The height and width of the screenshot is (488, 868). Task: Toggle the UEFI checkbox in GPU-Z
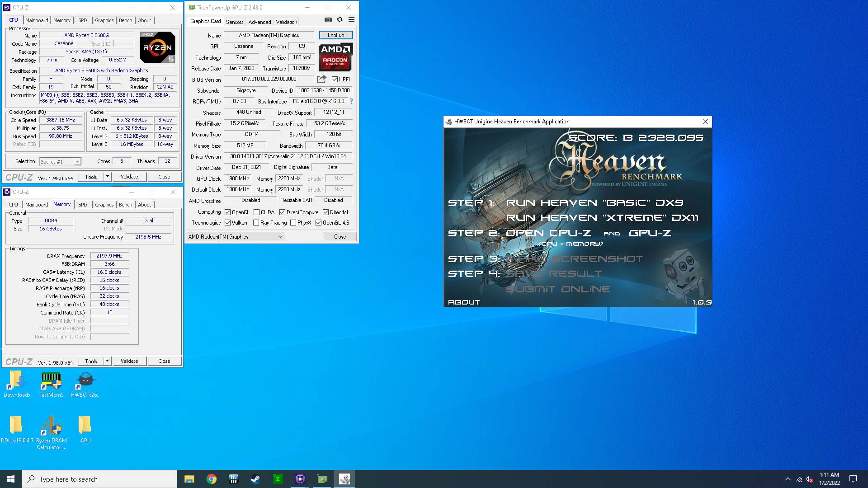click(x=335, y=79)
